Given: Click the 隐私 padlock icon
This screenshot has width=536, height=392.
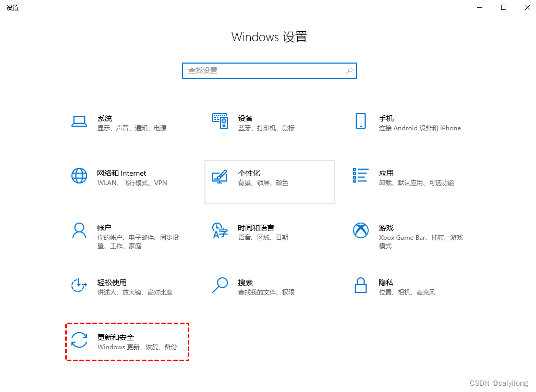Looking at the screenshot, I should [x=361, y=285].
